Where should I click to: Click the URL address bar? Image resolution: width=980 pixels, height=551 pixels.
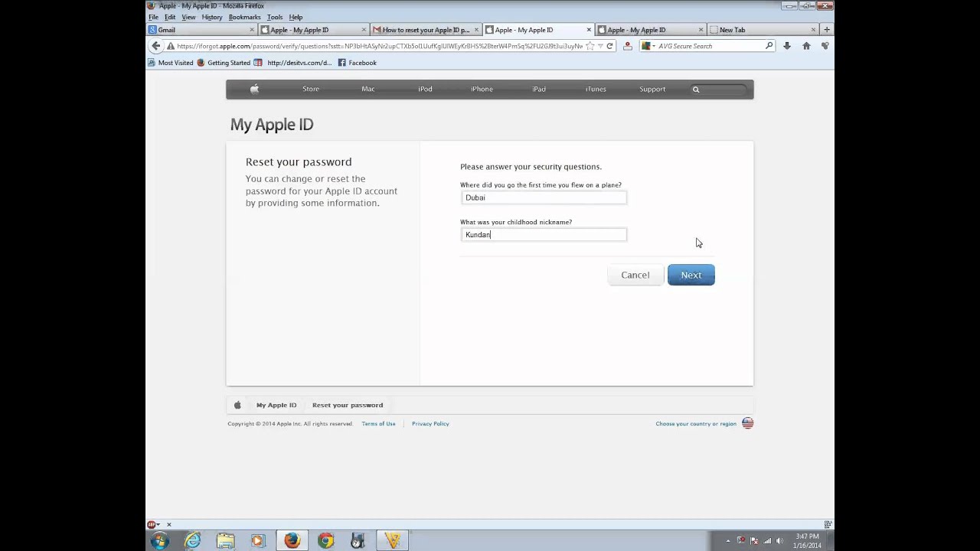coord(380,46)
